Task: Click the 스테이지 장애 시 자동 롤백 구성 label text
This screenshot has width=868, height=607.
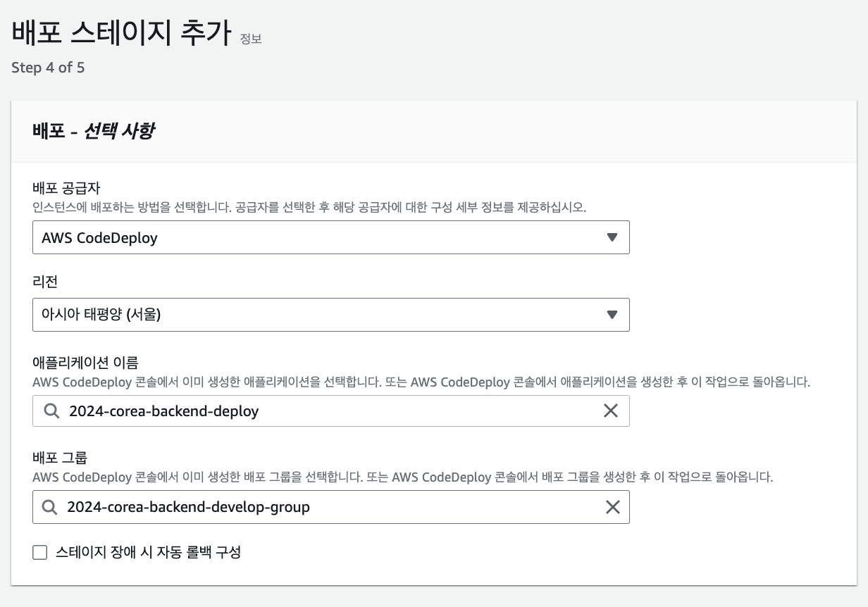Action: tap(148, 552)
